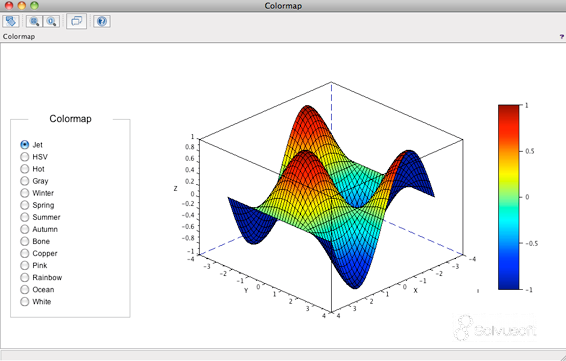Open help with the question mark icon
Image resolution: width=566 pixels, height=361 pixels.
coord(102,21)
